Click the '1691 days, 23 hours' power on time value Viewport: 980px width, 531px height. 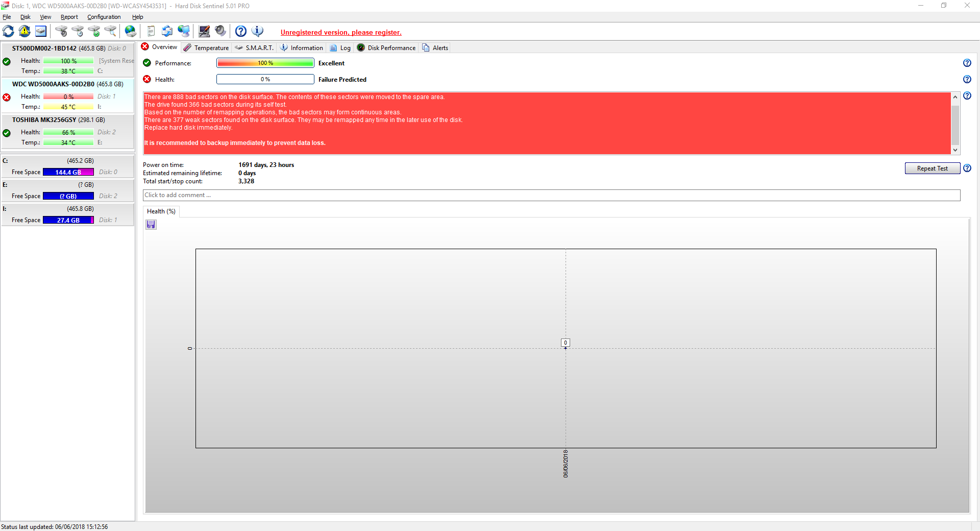pos(266,165)
